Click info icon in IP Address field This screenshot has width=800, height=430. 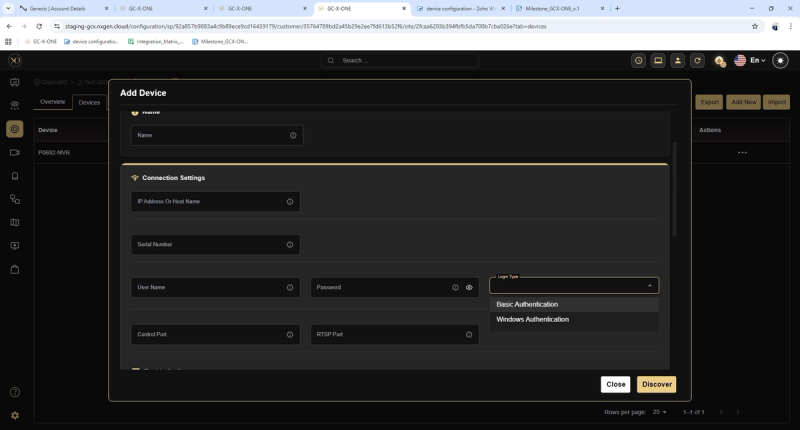point(290,201)
